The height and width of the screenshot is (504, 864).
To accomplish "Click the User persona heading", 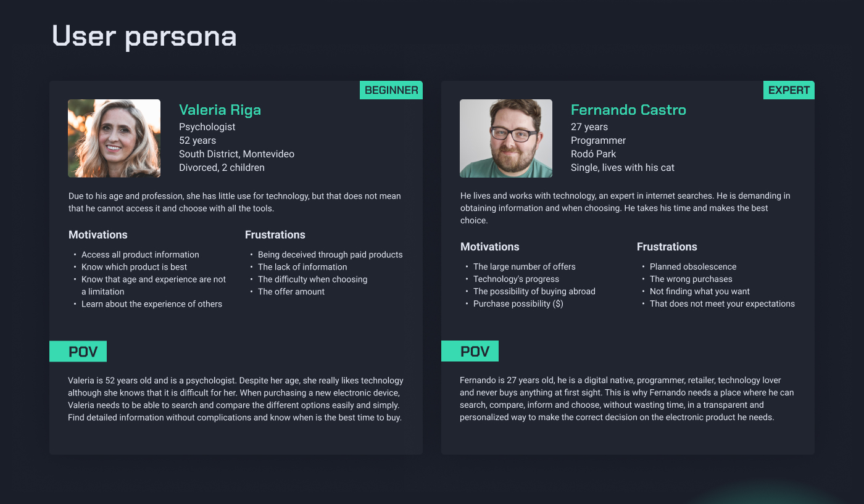I will click(144, 36).
